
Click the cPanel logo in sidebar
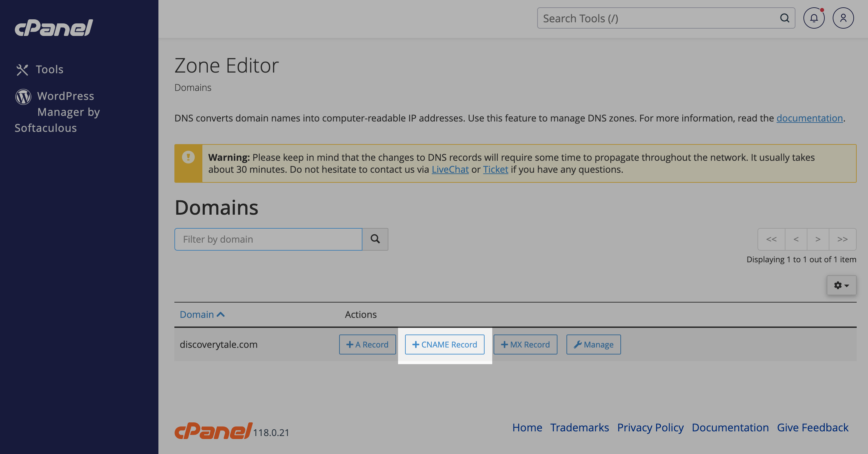(x=54, y=28)
